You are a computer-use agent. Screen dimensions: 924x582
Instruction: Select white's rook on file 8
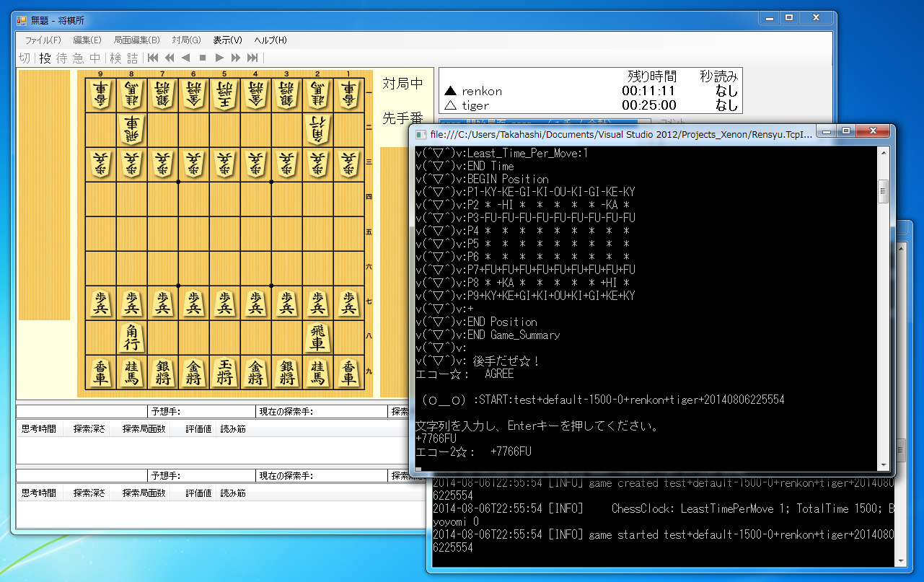(132, 130)
